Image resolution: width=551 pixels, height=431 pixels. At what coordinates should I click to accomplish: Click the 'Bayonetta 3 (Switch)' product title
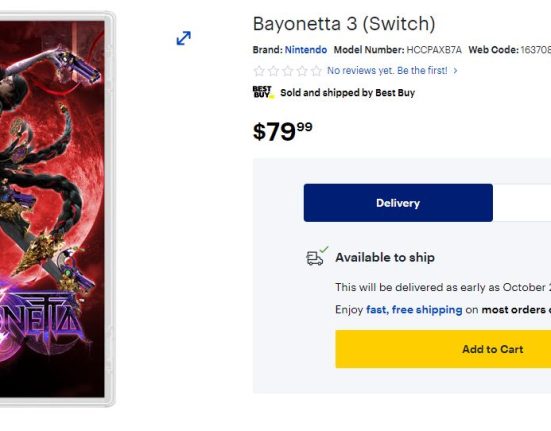point(344,24)
